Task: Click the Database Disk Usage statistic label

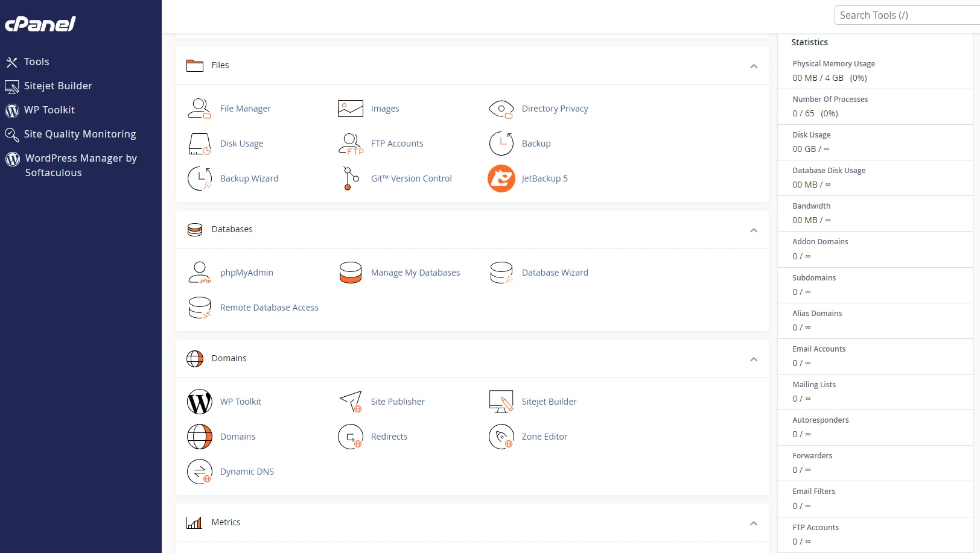Action: [829, 171]
